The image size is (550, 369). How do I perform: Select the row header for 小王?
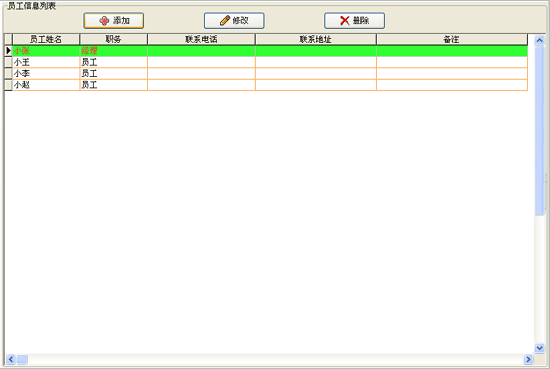pos(8,62)
